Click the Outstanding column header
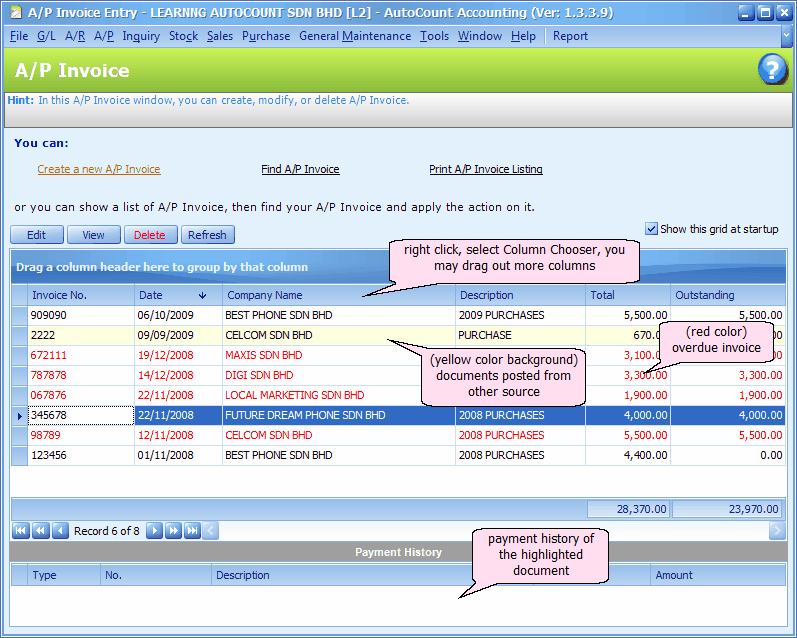 [728, 295]
